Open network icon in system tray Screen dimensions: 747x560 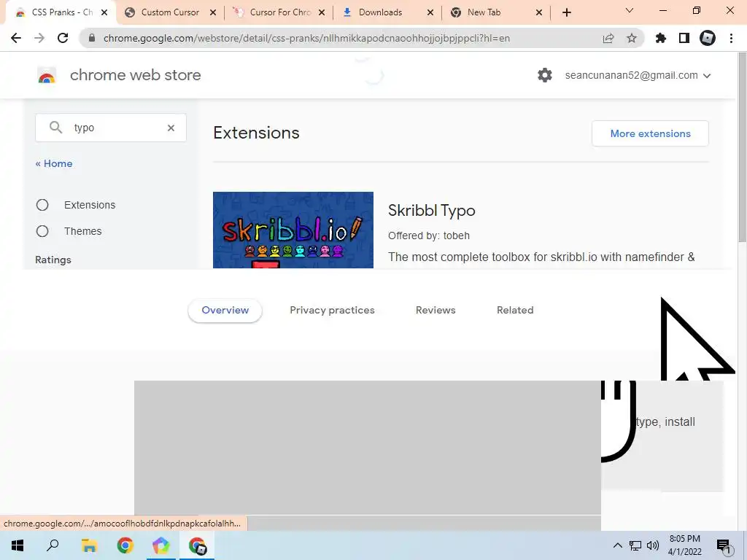click(635, 545)
